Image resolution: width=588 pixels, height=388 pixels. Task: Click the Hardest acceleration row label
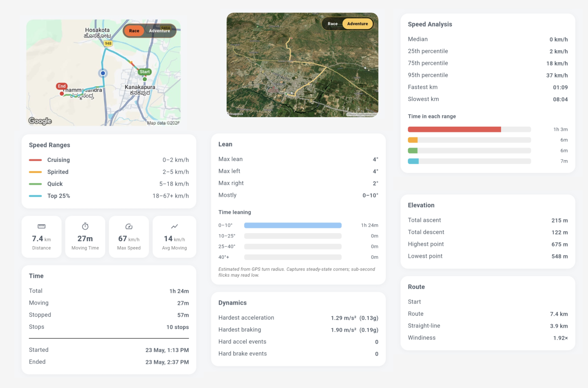click(246, 318)
